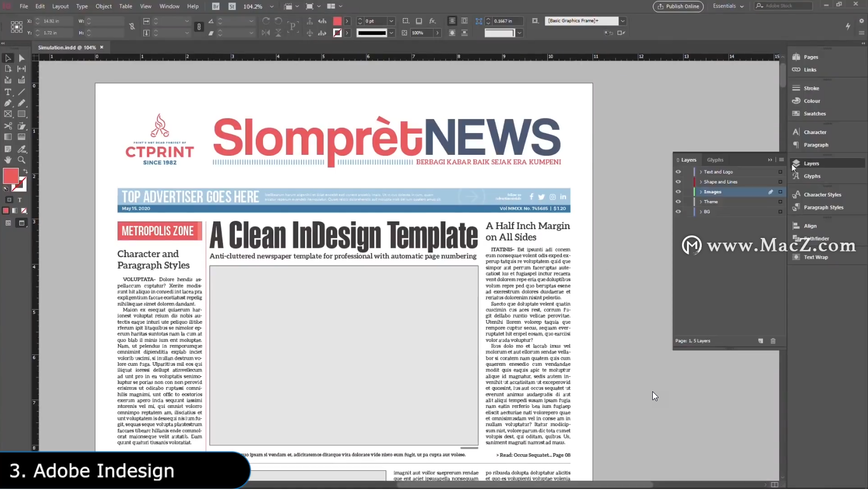Image resolution: width=868 pixels, height=490 pixels.
Task: Swap fill and stroke arrows
Action: point(25,171)
